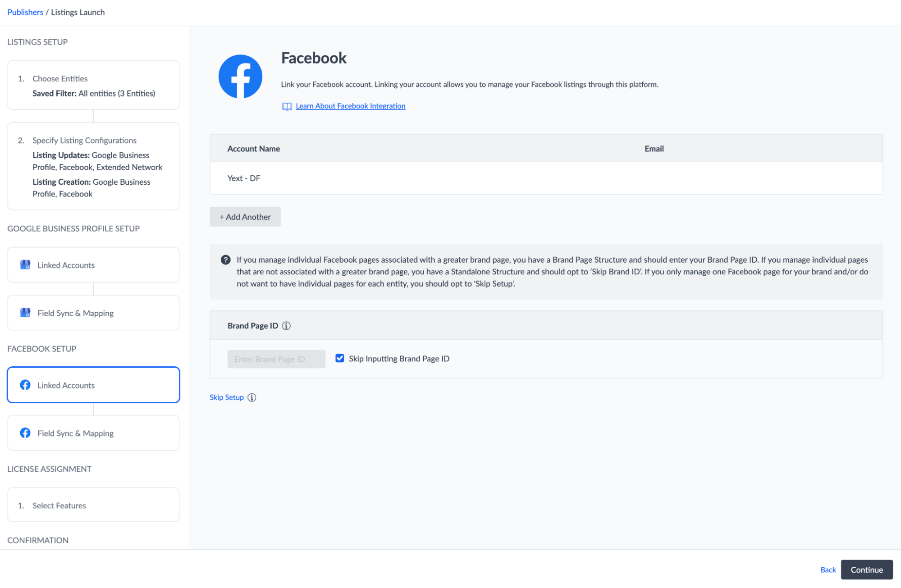The image size is (901, 588).
Task: Click the Back link
Action: (x=828, y=570)
